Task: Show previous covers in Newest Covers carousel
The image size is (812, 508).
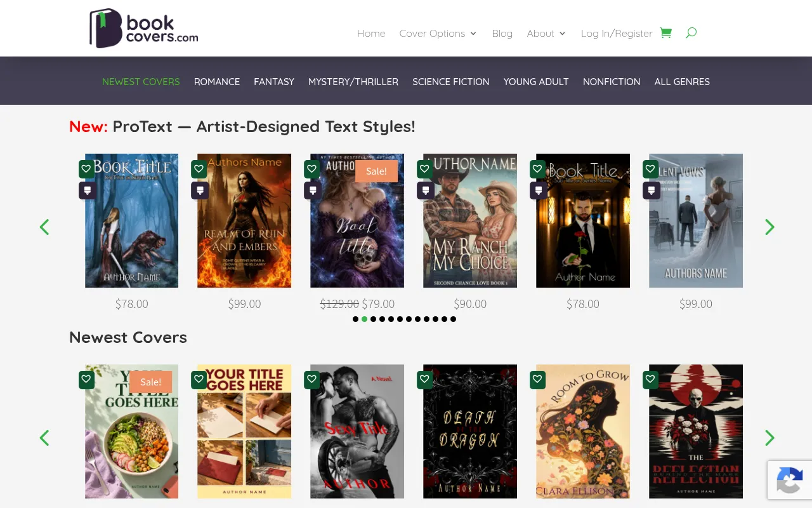Action: [44, 438]
